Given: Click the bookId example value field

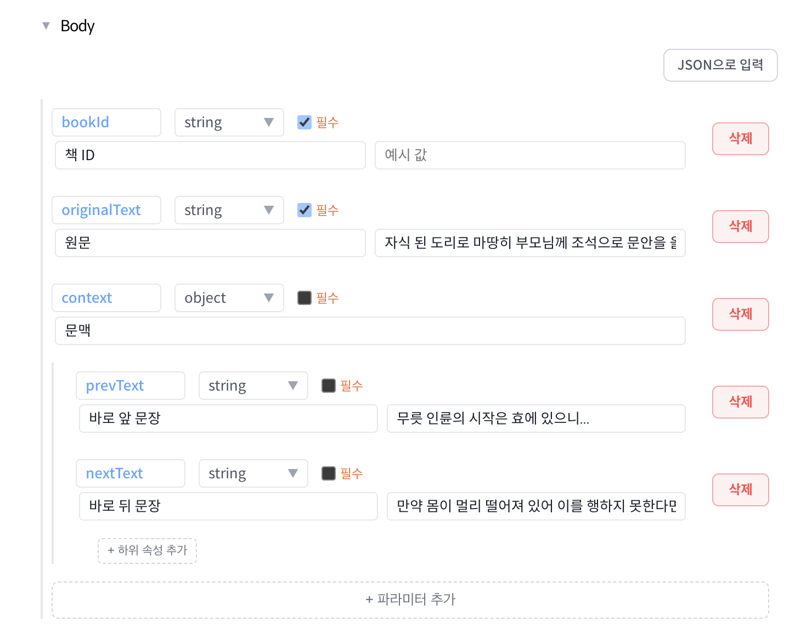Looking at the screenshot, I should (529, 155).
